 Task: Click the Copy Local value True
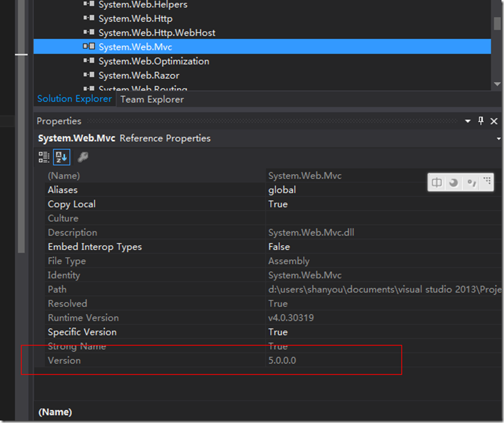point(278,204)
